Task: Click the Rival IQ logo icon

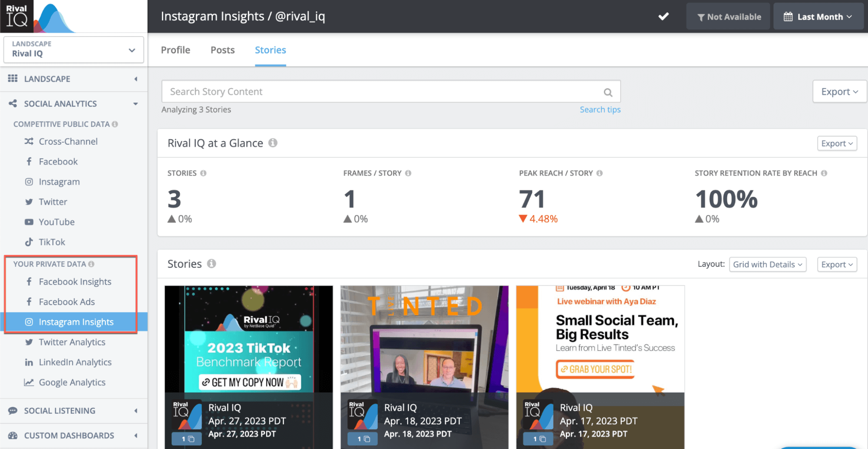Action: click(17, 16)
